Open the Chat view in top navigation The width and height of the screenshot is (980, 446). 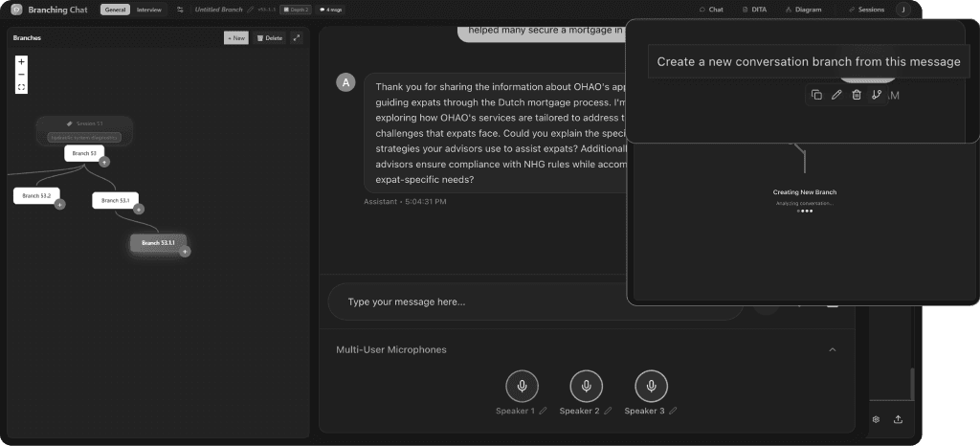[711, 10]
